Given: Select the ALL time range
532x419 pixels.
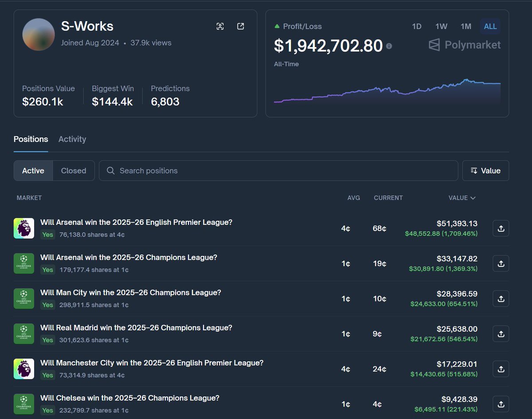Looking at the screenshot, I should click(490, 26).
